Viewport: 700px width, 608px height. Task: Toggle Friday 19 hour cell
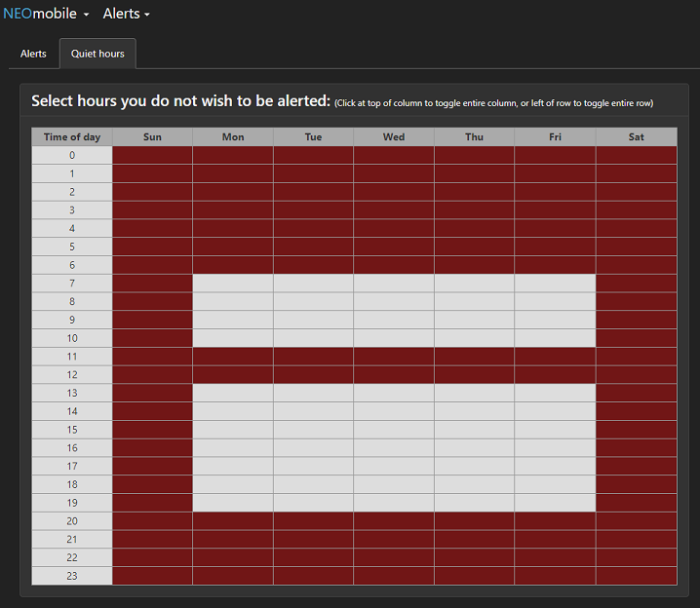pos(555,503)
